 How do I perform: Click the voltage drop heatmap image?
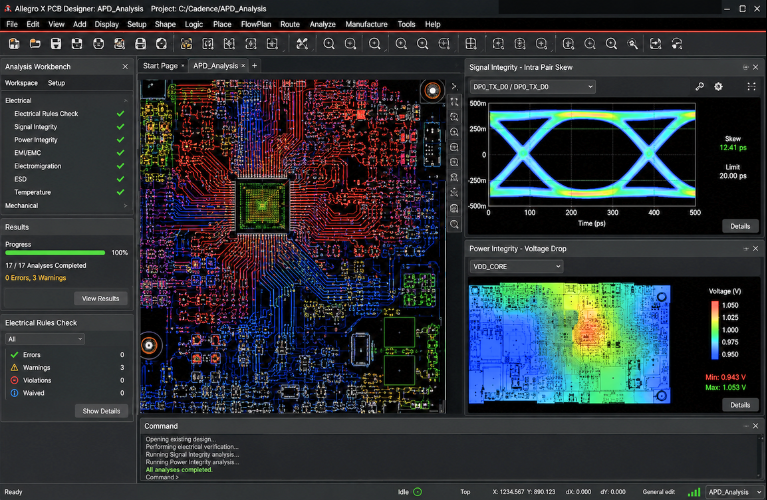click(x=569, y=344)
